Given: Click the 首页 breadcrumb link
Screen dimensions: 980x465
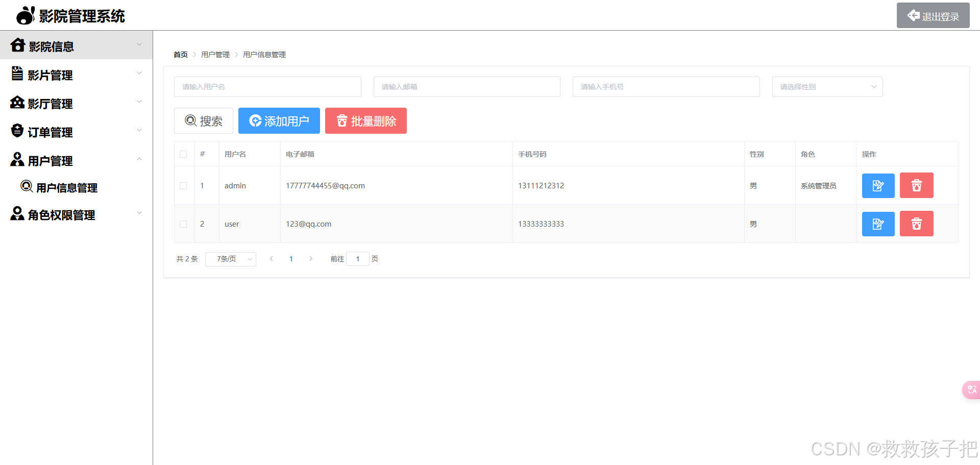Looking at the screenshot, I should 181,55.
